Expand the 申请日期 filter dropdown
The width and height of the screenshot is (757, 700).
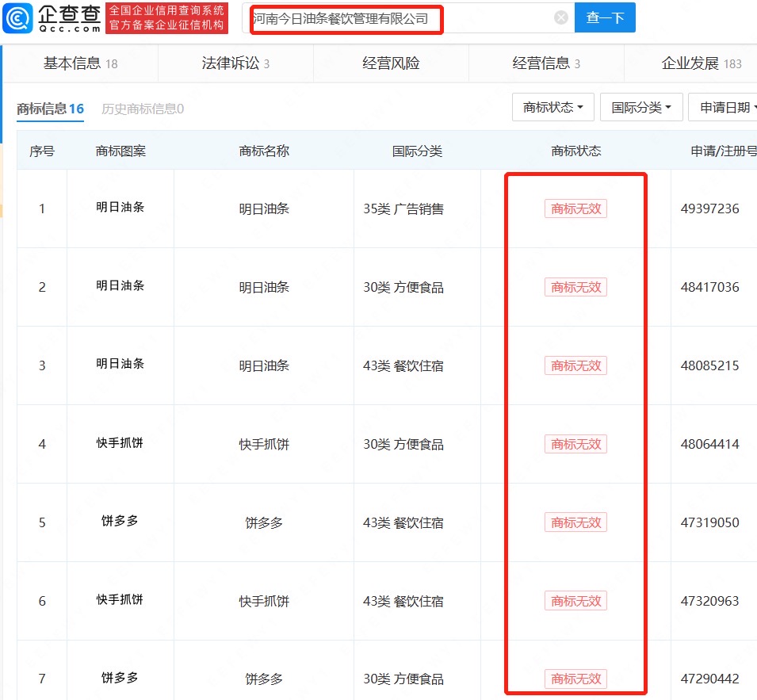coord(725,107)
